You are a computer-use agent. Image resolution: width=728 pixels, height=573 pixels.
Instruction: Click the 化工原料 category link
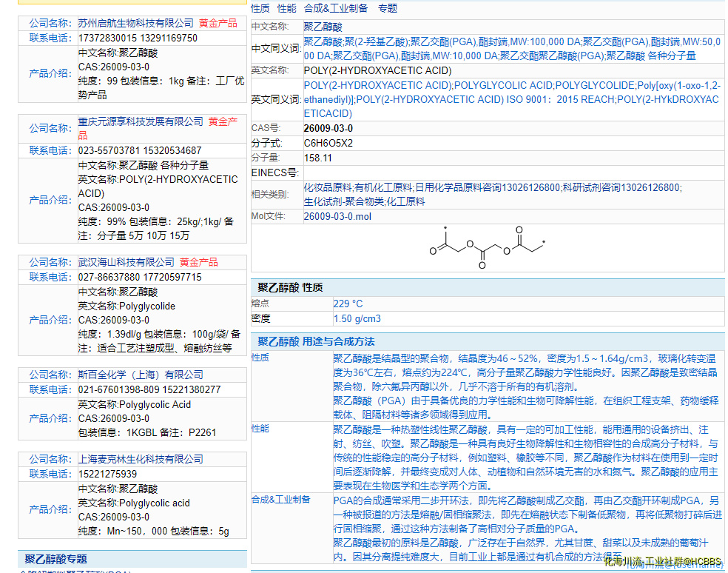[406, 201]
